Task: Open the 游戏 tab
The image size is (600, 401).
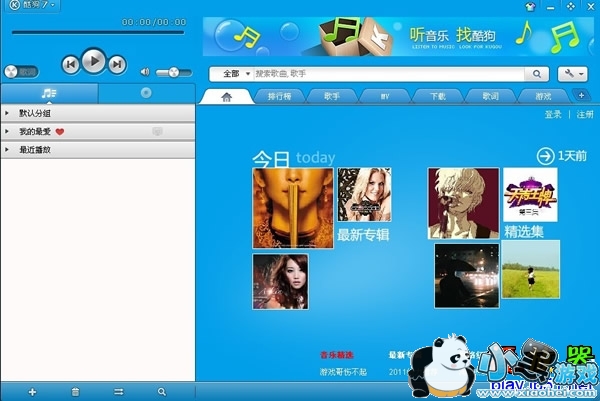Action: pyautogui.click(x=543, y=96)
